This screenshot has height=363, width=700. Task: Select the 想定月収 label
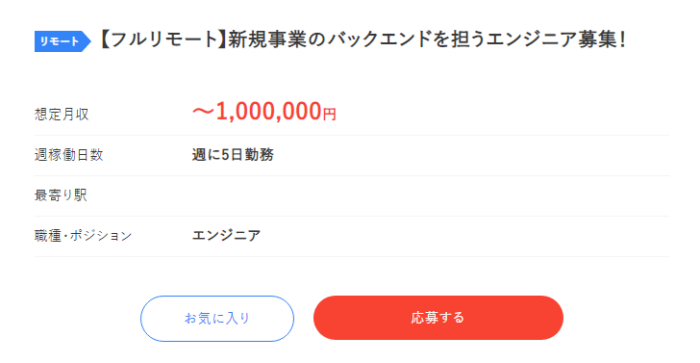click(62, 114)
